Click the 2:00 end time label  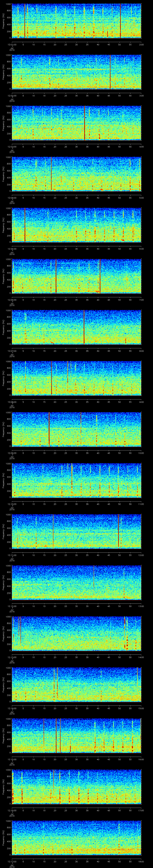pos(141,44)
